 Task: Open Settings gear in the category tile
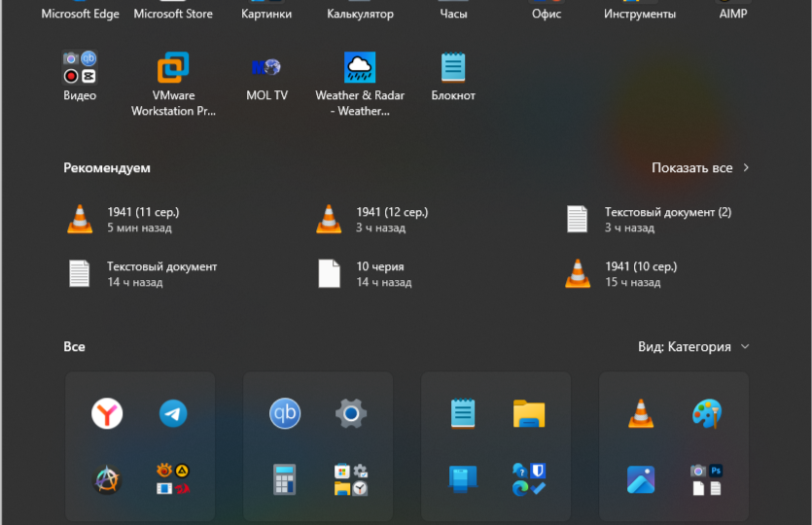pyautogui.click(x=351, y=413)
